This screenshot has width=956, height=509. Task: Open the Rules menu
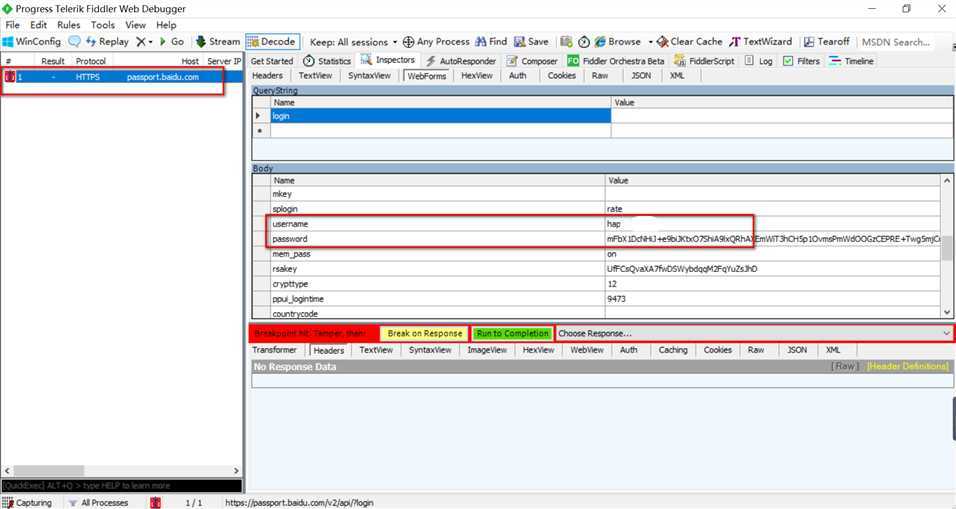pos(68,25)
